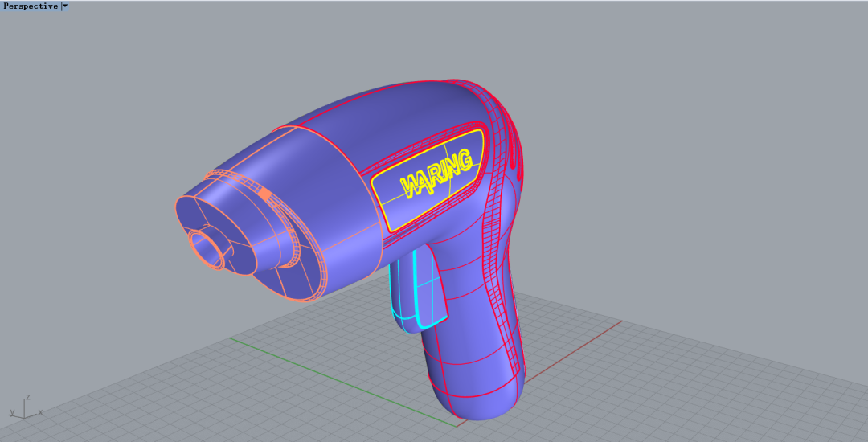Select the Perspective viewport title label
Viewport: 868px width, 442px height.
click(x=31, y=6)
